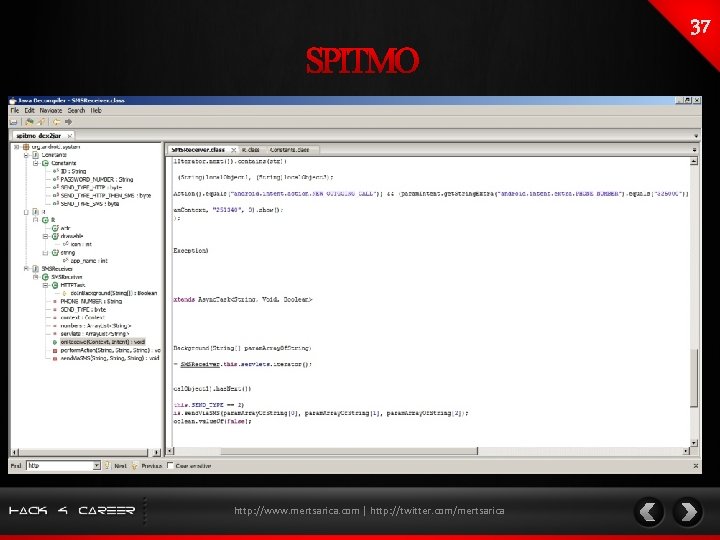The height and width of the screenshot is (540, 720).
Task: Click the attr inner class icon
Action: (x=55, y=228)
